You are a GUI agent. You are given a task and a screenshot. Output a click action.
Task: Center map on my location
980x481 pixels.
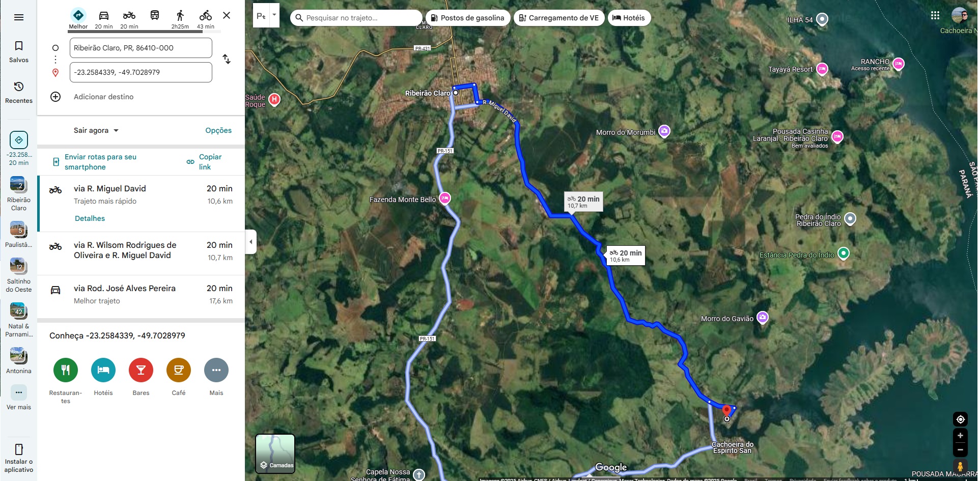coord(960,419)
